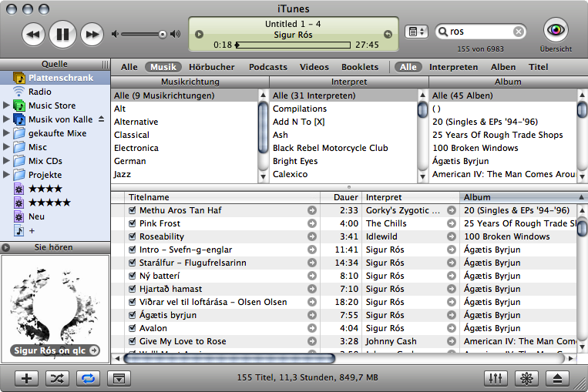Toggle shuffle playback button

56,378
